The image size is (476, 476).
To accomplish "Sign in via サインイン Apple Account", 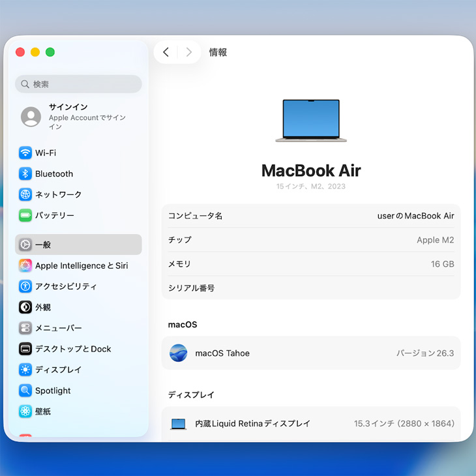I will coord(78,117).
